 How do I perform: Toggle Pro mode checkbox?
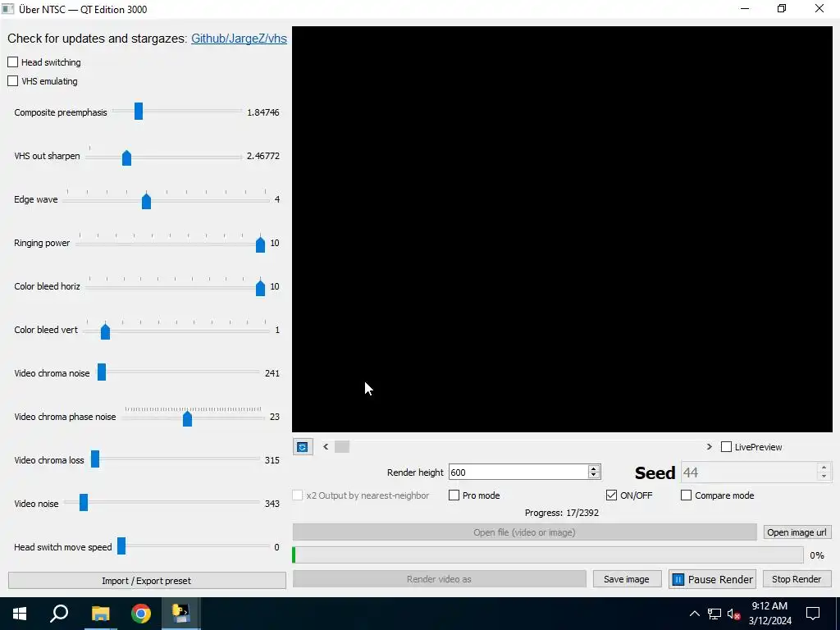454,495
